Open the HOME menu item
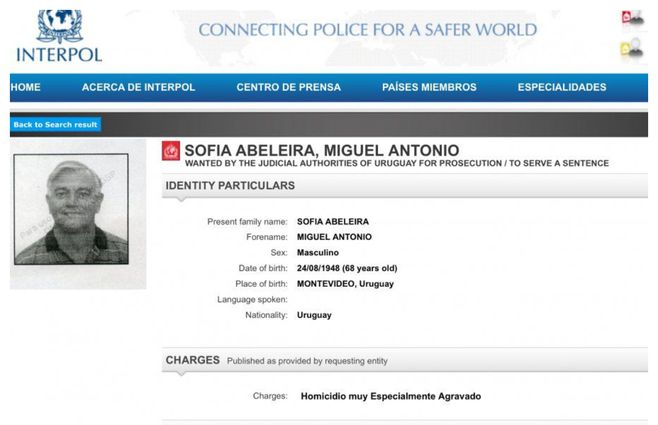Screen dimensions: 658x425 coord(25,87)
